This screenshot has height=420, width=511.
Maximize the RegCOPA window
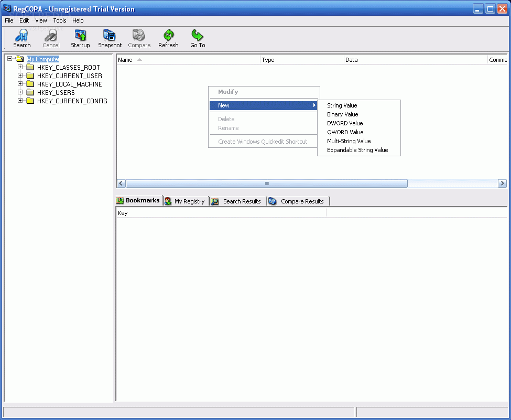point(490,8)
